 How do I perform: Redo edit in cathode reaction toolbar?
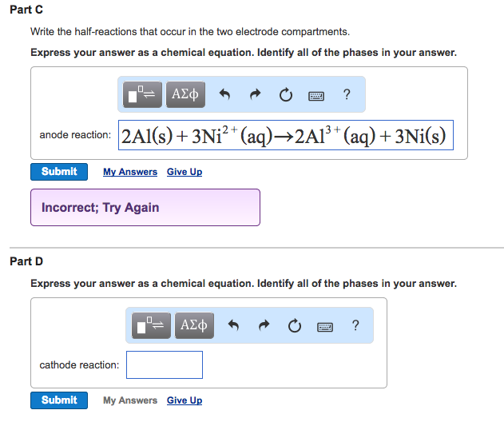pyautogui.click(x=264, y=325)
